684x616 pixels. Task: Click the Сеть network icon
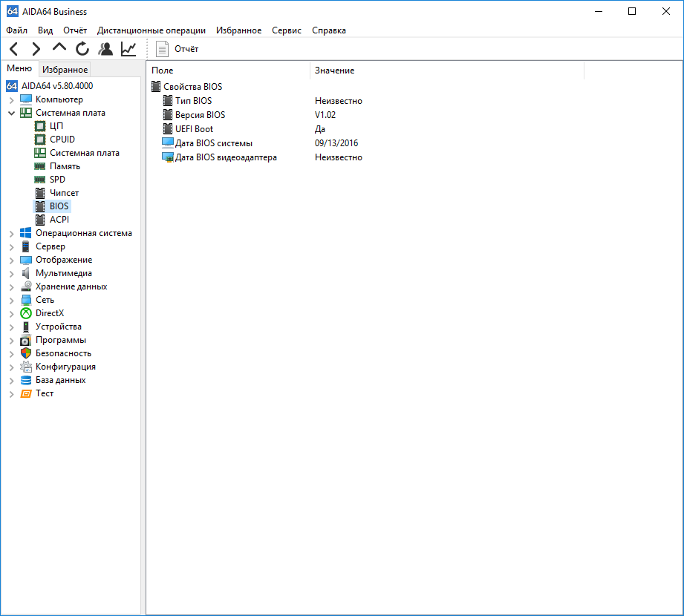click(26, 300)
